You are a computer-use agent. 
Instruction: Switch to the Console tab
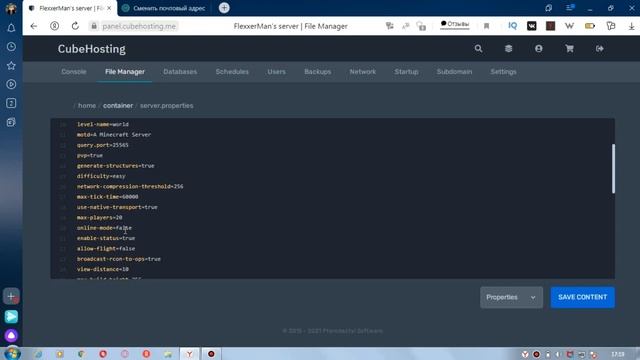[74, 71]
